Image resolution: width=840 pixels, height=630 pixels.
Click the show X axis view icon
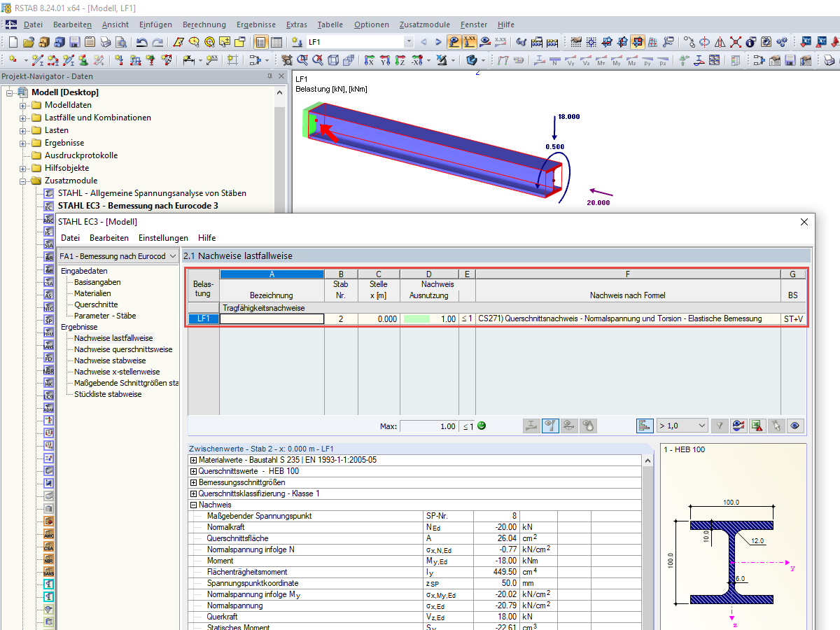click(369, 61)
